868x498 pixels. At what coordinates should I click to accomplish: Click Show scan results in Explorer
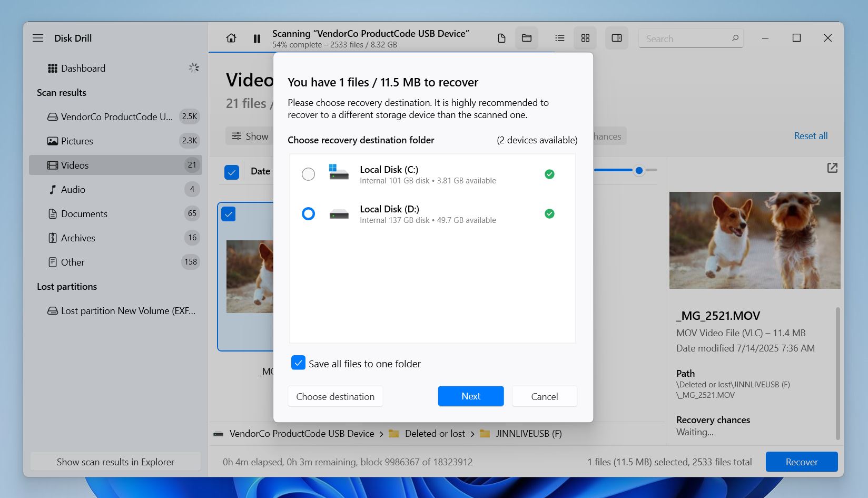115,462
